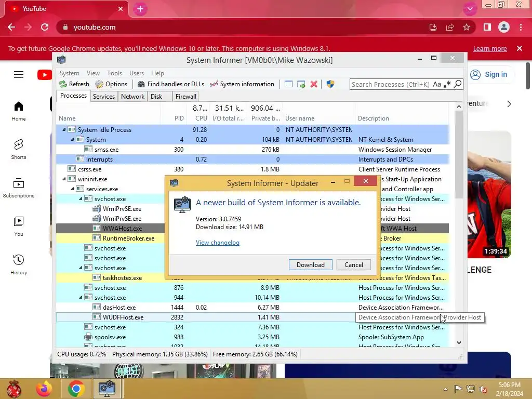Select the taskhostex.exe process

tap(122, 277)
